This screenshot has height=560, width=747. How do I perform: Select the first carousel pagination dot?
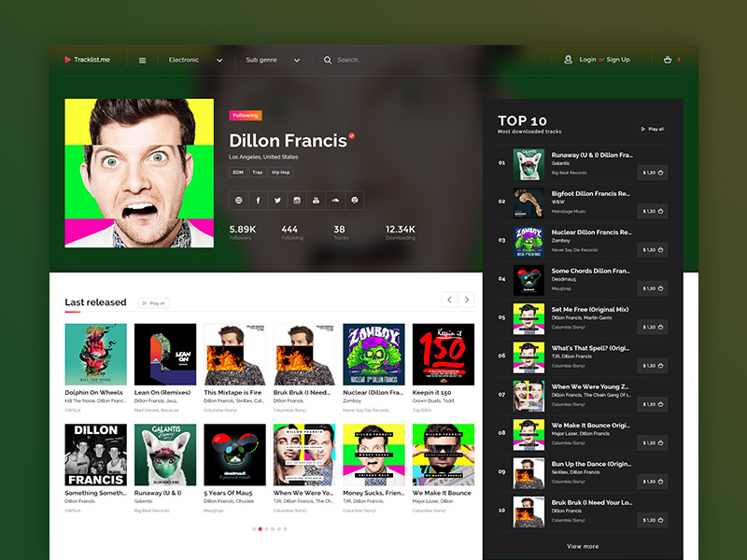coord(254,529)
